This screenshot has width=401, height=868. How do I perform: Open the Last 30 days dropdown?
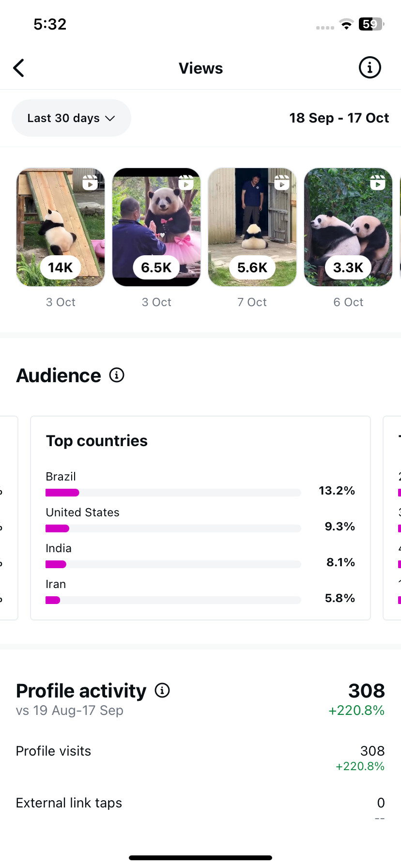71,118
